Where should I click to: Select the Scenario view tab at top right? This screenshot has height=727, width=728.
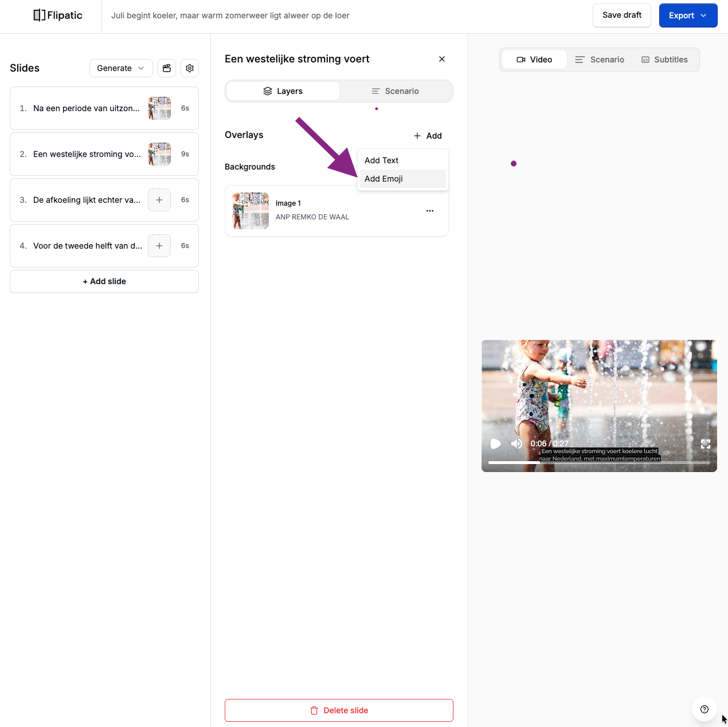pyautogui.click(x=600, y=60)
